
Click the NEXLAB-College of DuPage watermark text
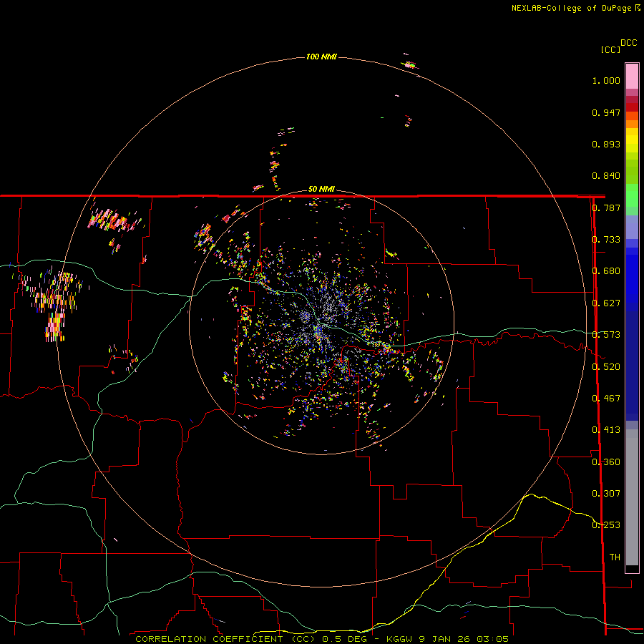(x=576, y=8)
